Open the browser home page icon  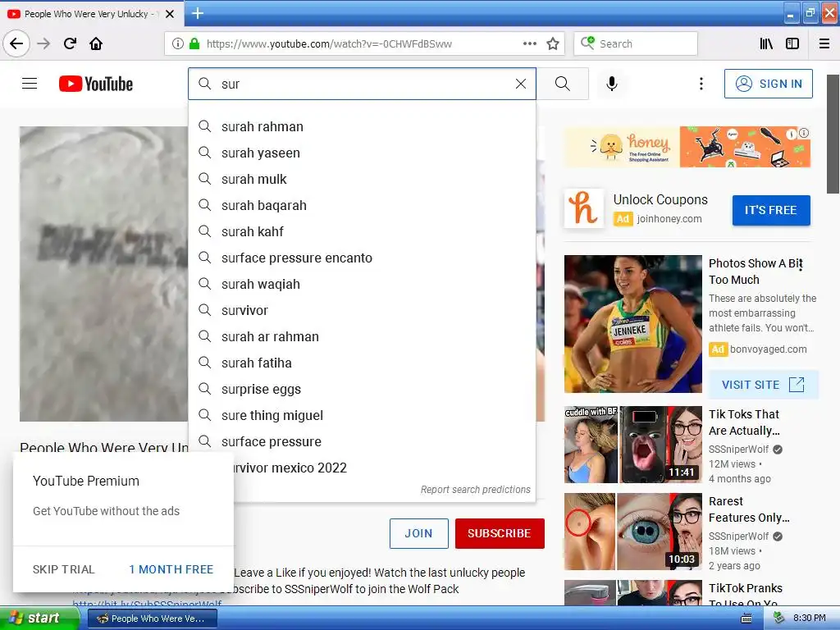tap(96, 44)
